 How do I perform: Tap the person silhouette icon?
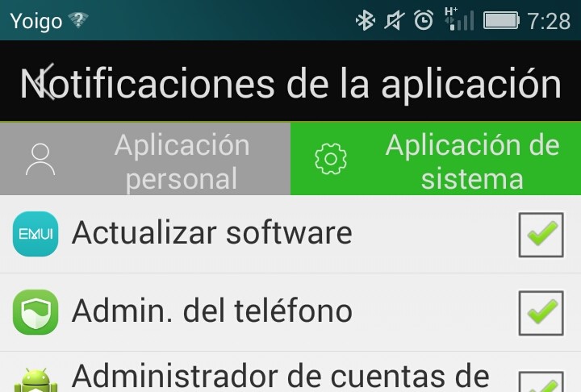(40, 160)
